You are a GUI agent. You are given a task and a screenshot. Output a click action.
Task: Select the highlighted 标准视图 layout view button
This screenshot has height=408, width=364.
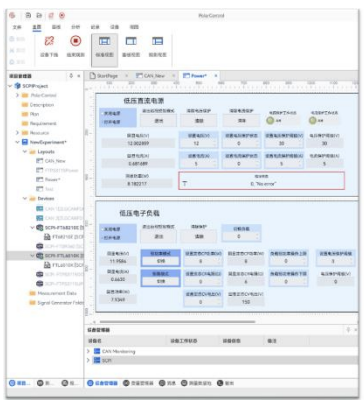click(104, 50)
